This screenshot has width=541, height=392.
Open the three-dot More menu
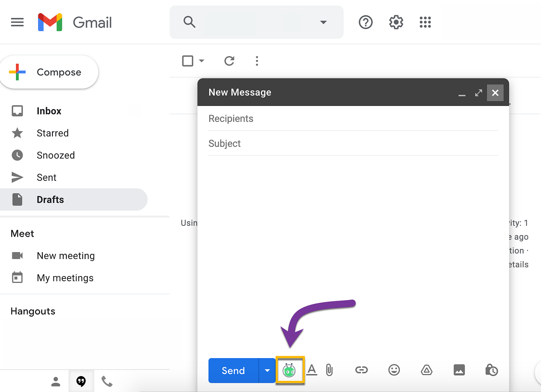(x=257, y=61)
